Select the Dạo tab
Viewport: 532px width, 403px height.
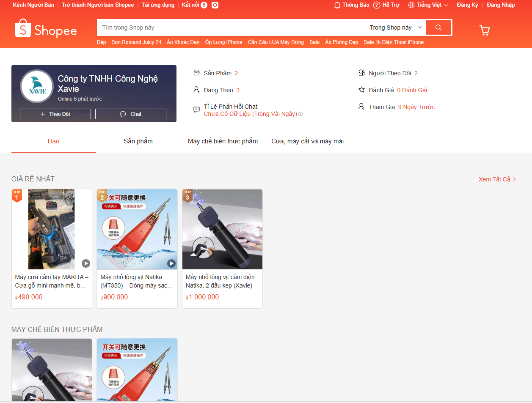tap(54, 141)
